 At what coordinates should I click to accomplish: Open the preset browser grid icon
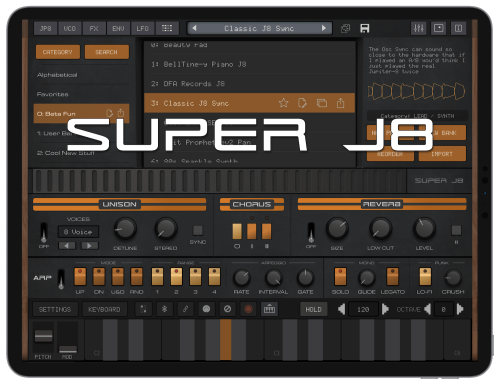tap(167, 28)
